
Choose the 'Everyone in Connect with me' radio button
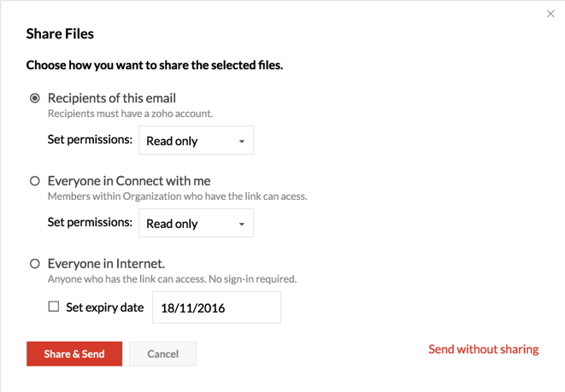pos(35,181)
